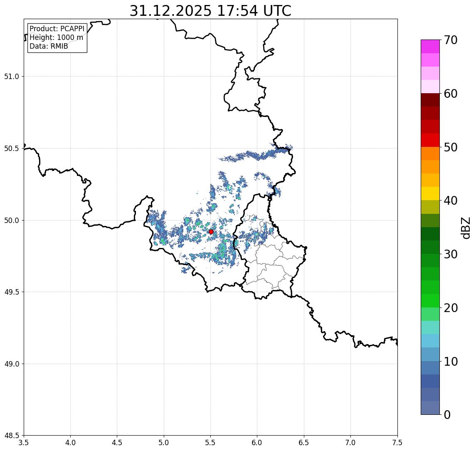
Task: Click the title "31.12.2025 17:54 UTC"
Action: tap(210, 11)
